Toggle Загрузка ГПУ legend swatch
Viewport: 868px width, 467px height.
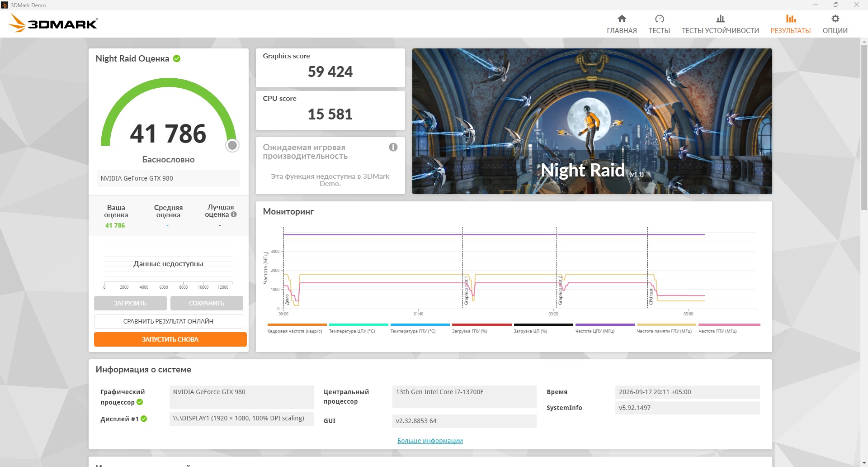(x=482, y=324)
